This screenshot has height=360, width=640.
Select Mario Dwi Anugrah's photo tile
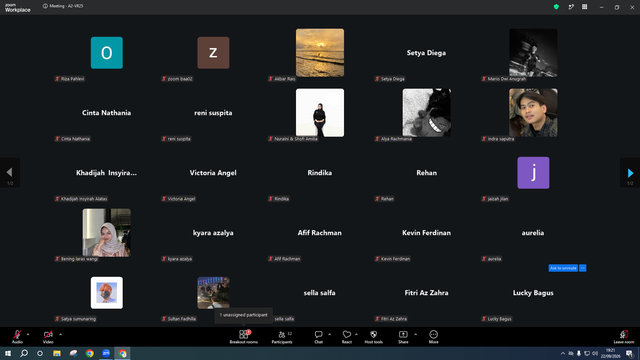click(x=533, y=53)
